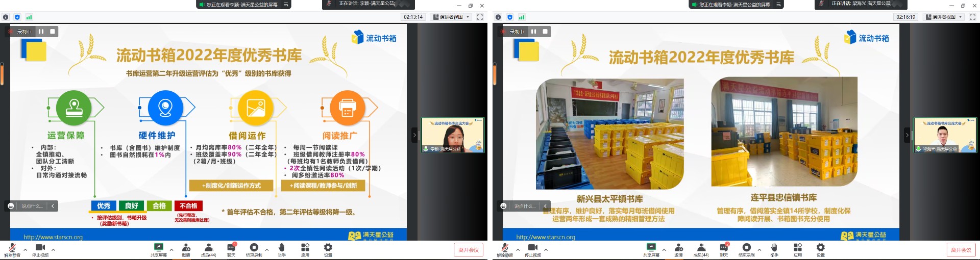The height and width of the screenshot is (260, 980).
Task: Open meeting info icon in left window
Action: [6, 17]
